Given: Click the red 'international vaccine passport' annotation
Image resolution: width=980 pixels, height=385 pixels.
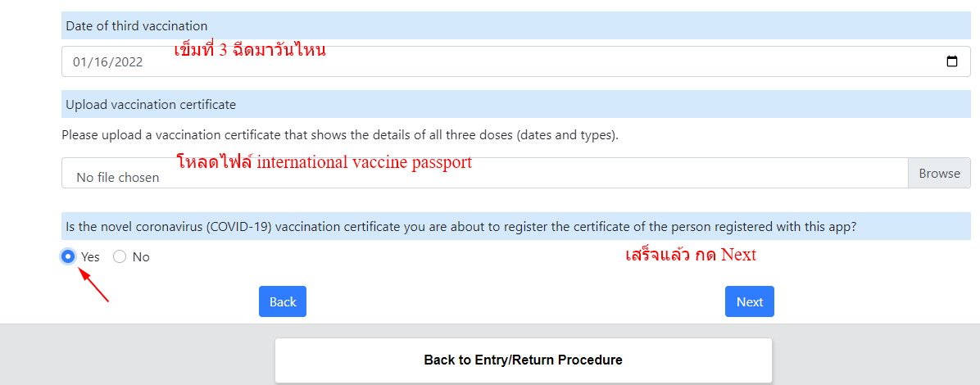Looking at the screenshot, I should 364,162.
